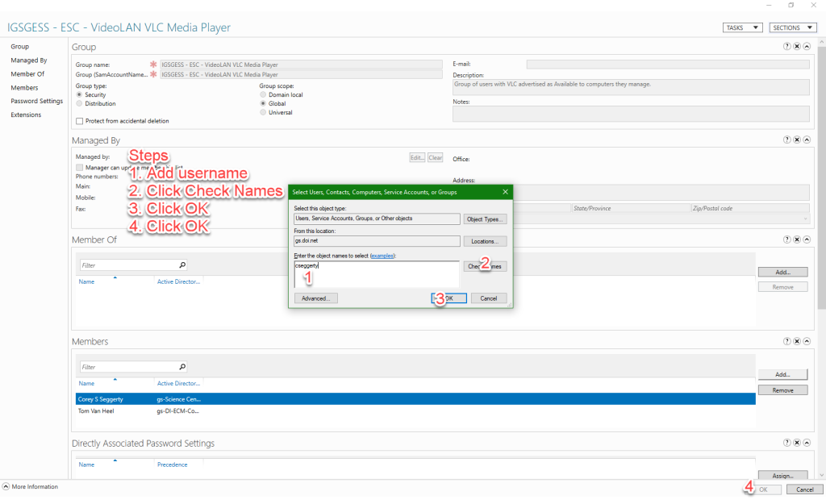Open Extensions in the left navigation
Image resolution: width=826 pixels, height=504 pixels.
point(26,115)
